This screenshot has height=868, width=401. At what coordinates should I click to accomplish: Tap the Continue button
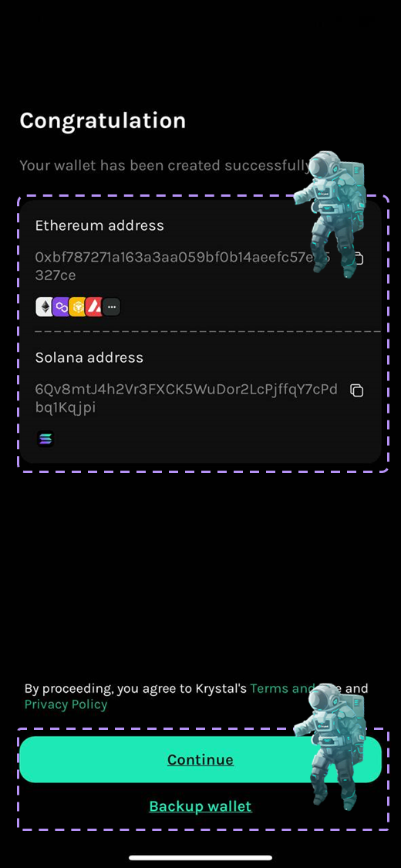click(x=200, y=759)
